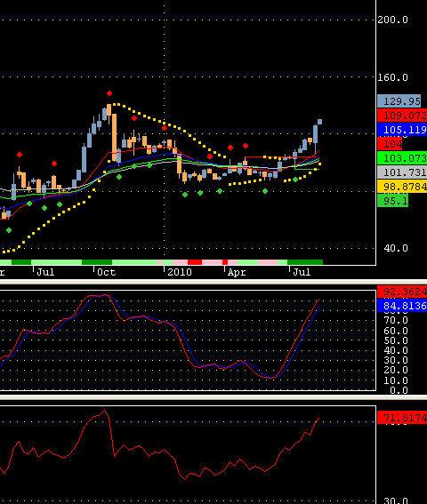Select the yellow 98.8784 value label
Screen dimensions: 427x504
[x=402, y=187]
